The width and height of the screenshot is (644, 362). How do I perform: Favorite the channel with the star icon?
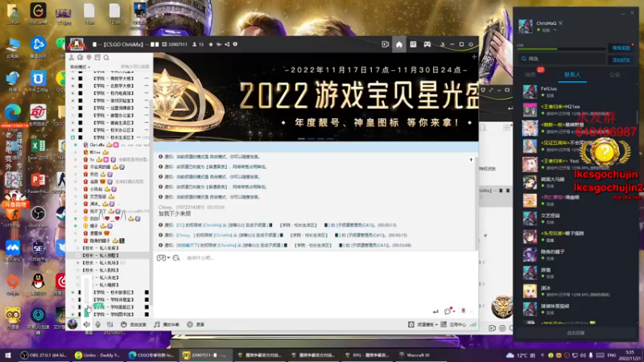211,44
